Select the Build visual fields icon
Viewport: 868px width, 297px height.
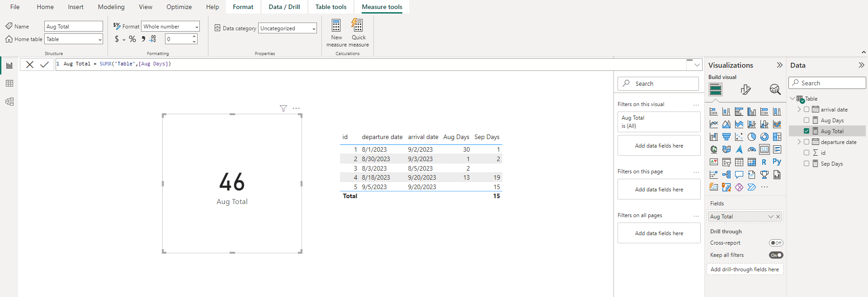[x=716, y=89]
